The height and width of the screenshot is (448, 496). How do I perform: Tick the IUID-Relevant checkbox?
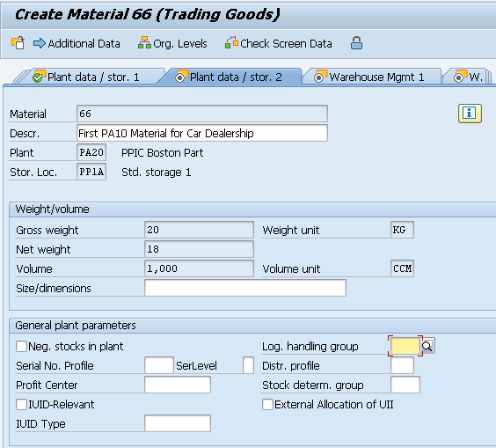21,404
